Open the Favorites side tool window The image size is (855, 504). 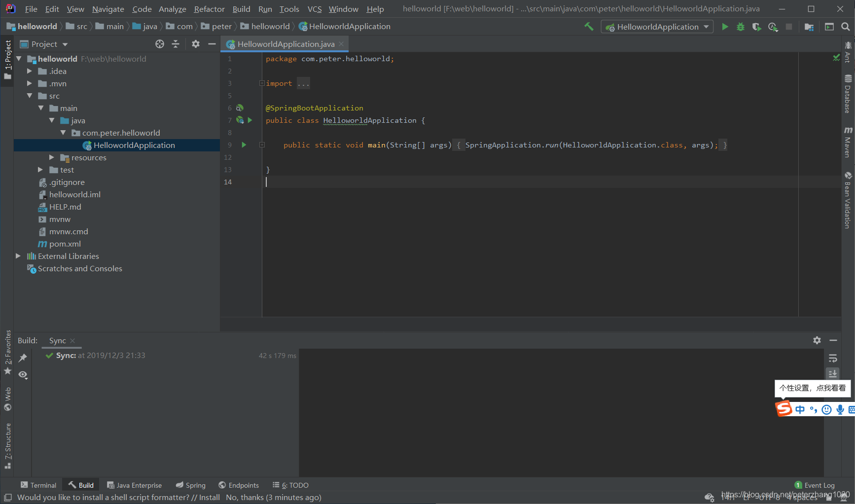pyautogui.click(x=7, y=352)
